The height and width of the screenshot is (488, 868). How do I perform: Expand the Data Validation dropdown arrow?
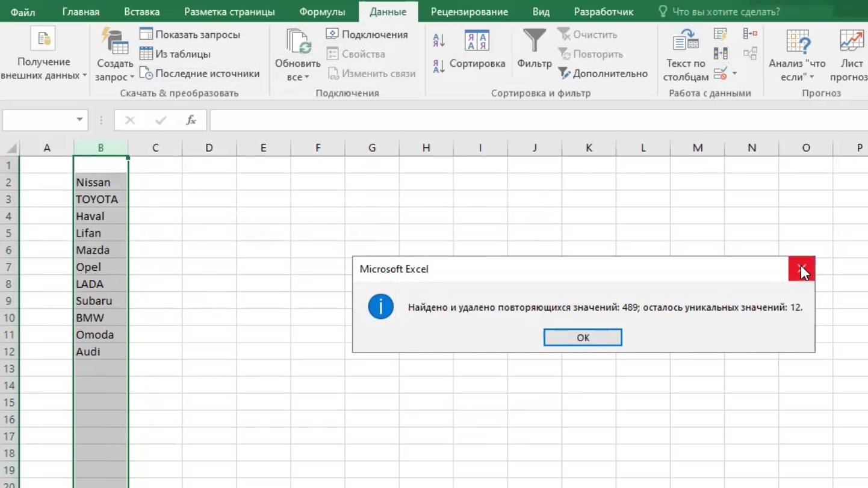(734, 73)
